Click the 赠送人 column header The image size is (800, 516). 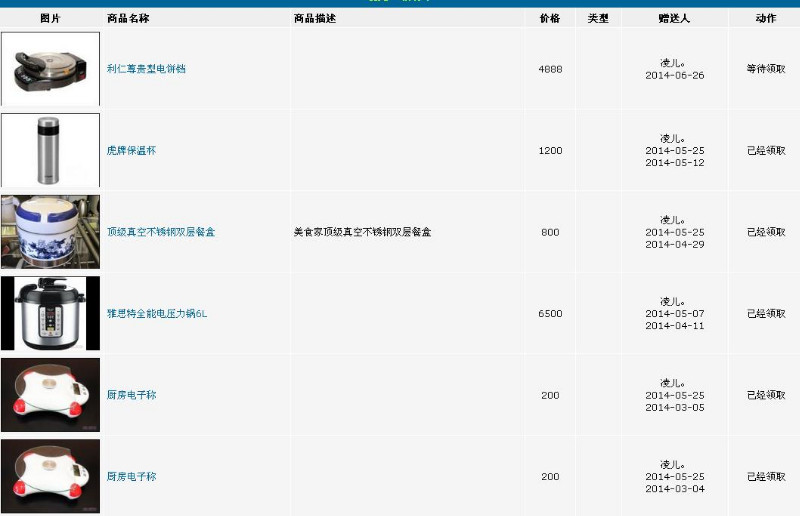(x=674, y=18)
